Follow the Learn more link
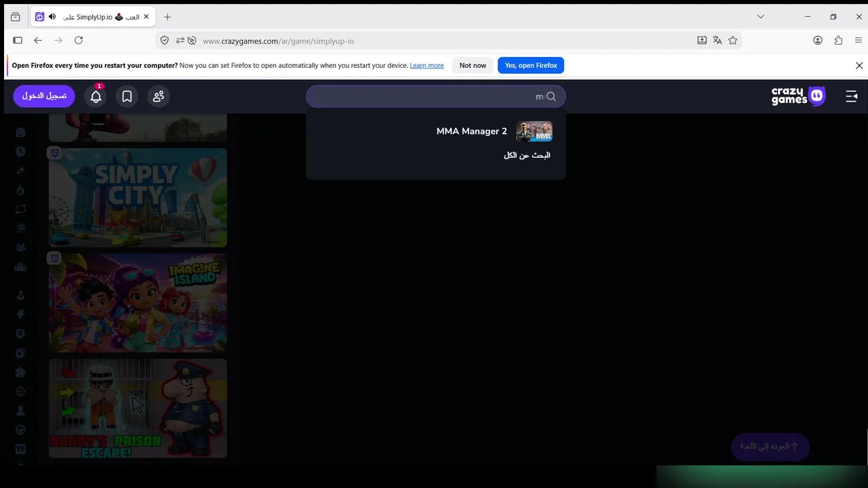 point(427,66)
